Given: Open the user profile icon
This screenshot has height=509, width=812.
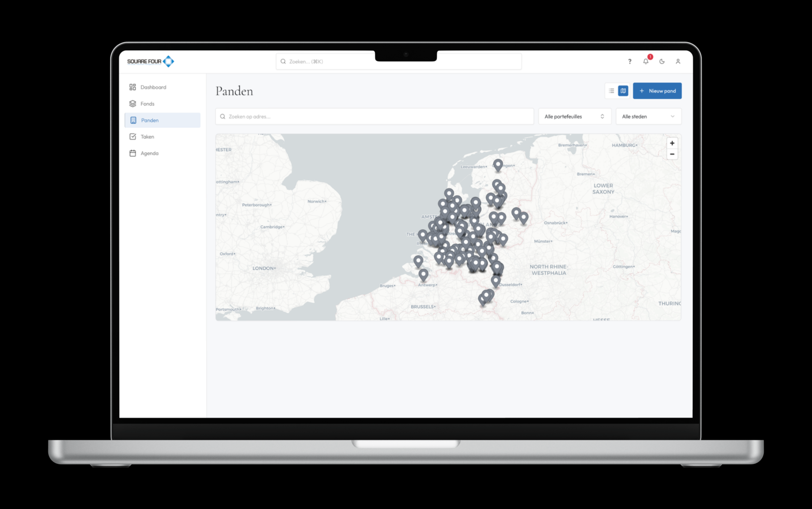Looking at the screenshot, I should point(678,62).
